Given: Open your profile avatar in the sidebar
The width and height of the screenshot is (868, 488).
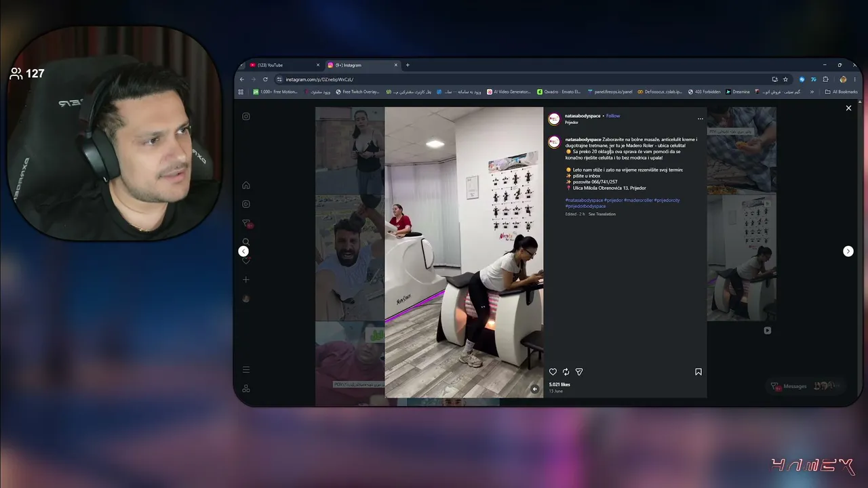Looking at the screenshot, I should pos(246,298).
